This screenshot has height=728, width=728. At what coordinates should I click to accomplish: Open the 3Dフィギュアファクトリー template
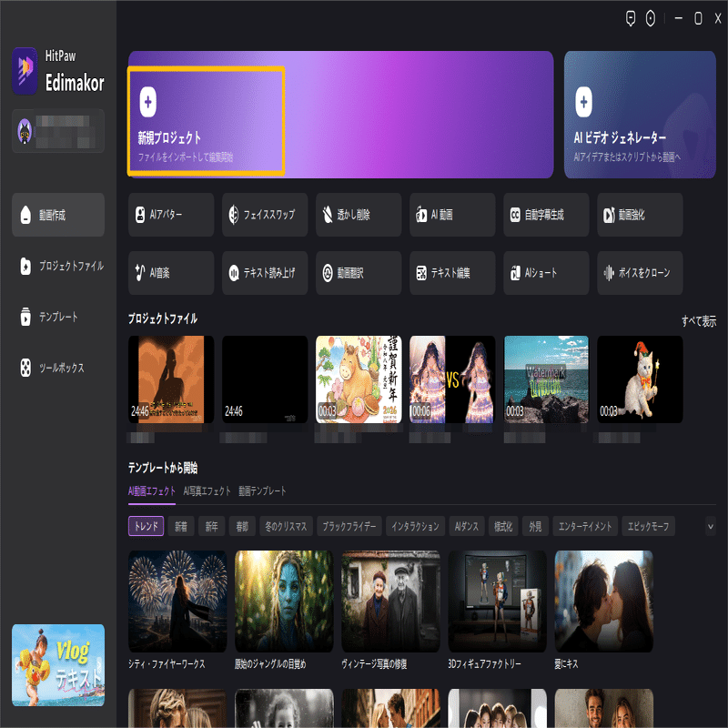(497, 602)
